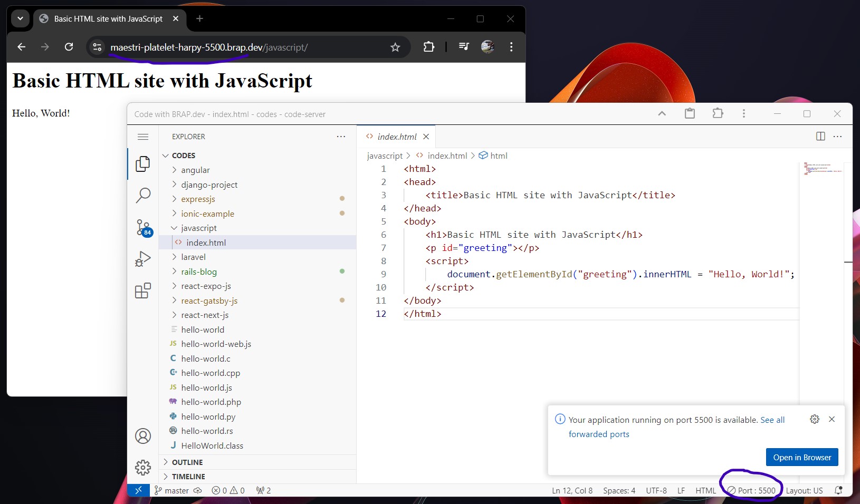The image size is (860, 504).
Task: Open the Extensions view
Action: 143,290
